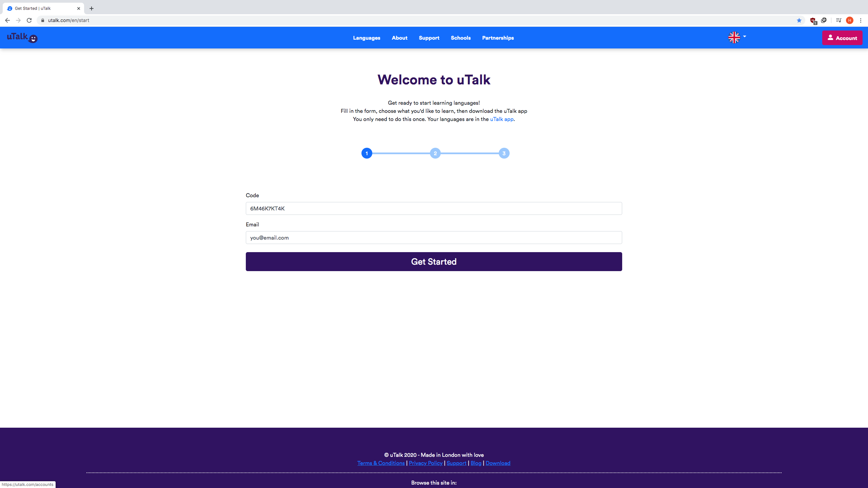The width and height of the screenshot is (868, 488).
Task: Bookmark page with the star icon
Action: point(799,20)
